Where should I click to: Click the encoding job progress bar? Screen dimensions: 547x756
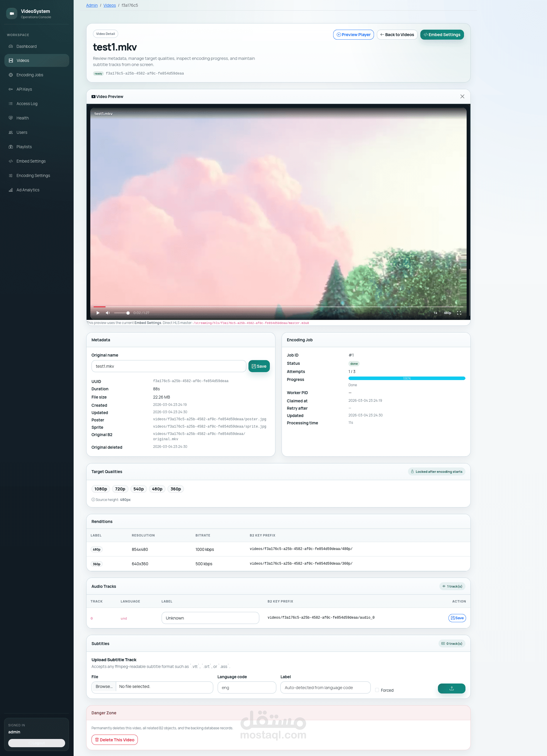click(x=407, y=378)
